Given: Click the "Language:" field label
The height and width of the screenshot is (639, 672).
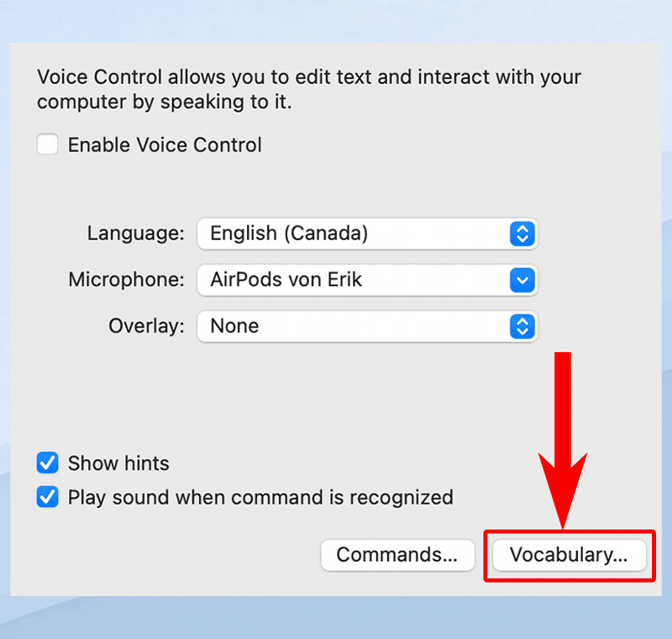Looking at the screenshot, I should (135, 233).
